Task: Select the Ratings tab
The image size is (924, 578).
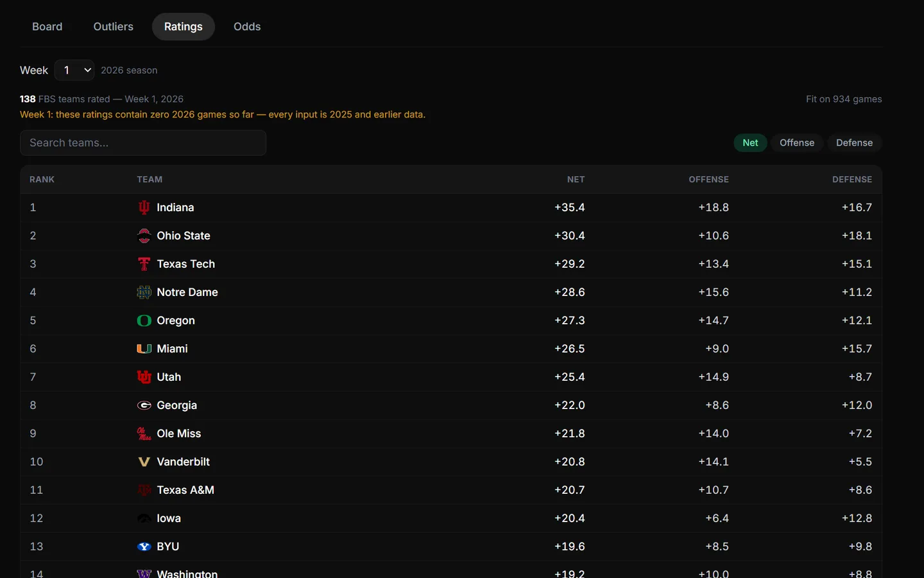Action: coord(184,26)
